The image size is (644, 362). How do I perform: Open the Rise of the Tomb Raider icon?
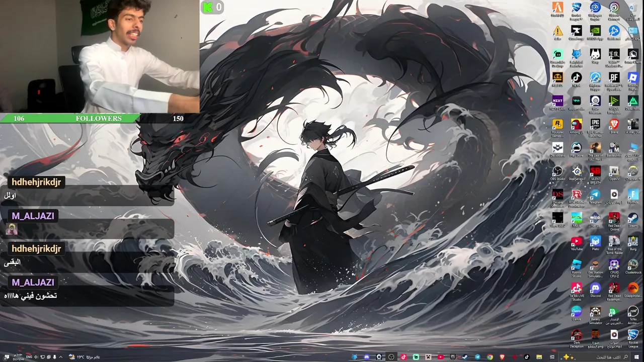click(x=614, y=244)
